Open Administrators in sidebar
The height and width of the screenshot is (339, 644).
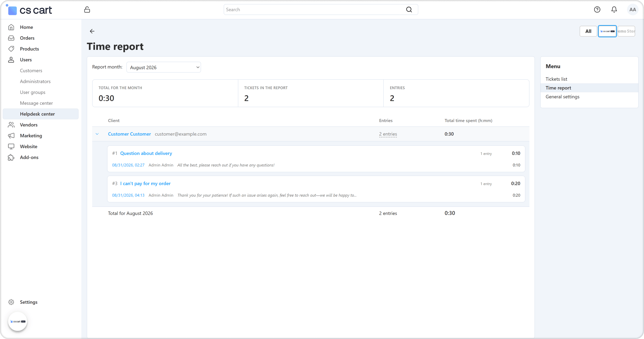[35, 81]
